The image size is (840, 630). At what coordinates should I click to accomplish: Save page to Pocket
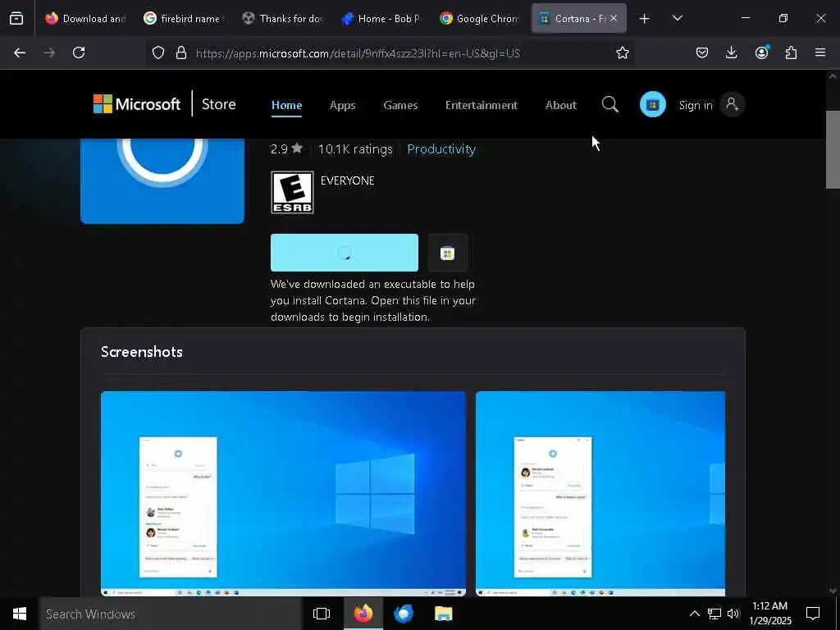[702, 52]
